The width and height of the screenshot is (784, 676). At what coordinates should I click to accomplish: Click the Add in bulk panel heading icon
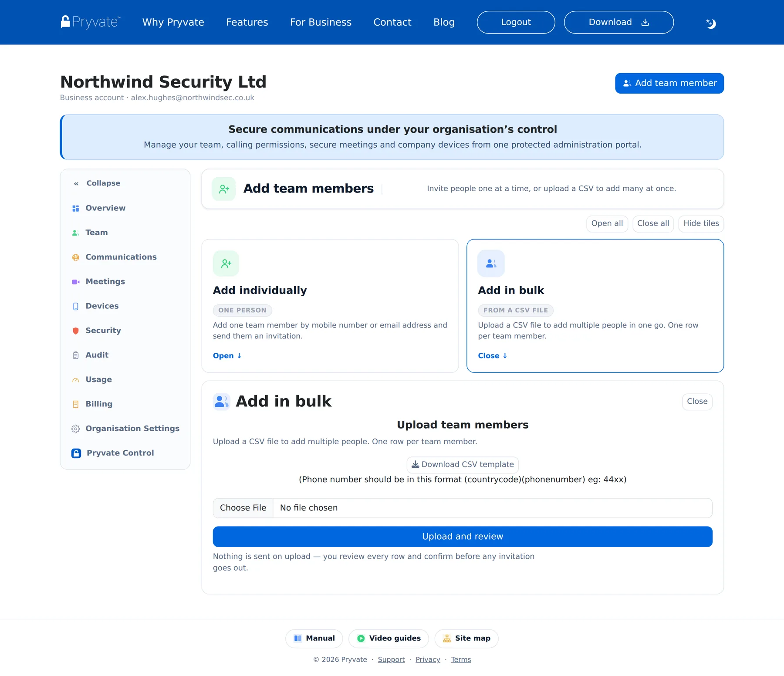pyautogui.click(x=221, y=401)
